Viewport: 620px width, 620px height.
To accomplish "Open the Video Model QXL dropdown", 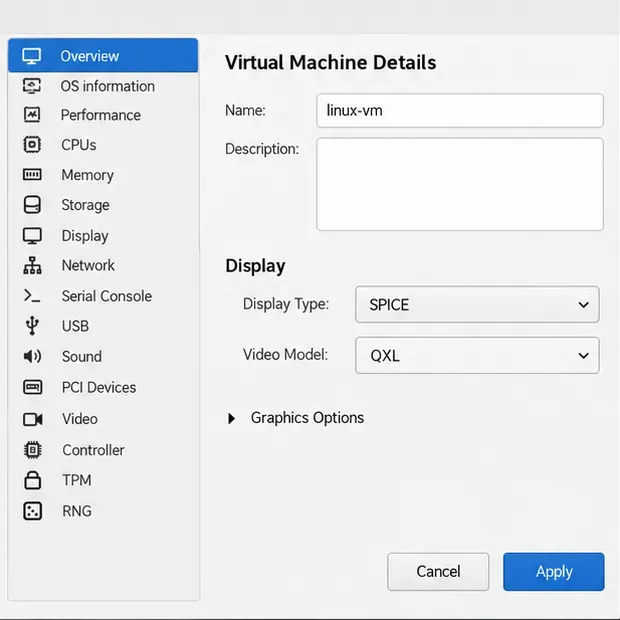I will 477,355.
